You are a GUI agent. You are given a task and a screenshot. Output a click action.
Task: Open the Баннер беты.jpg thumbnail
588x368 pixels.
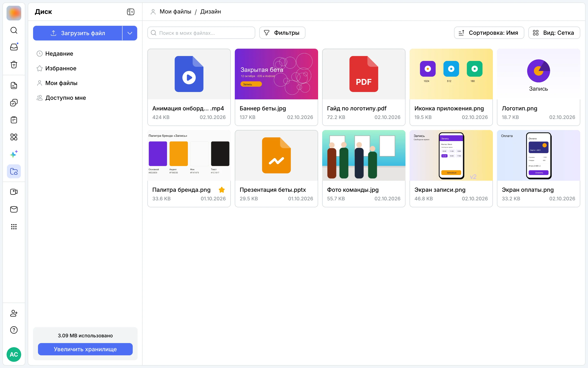(x=276, y=74)
